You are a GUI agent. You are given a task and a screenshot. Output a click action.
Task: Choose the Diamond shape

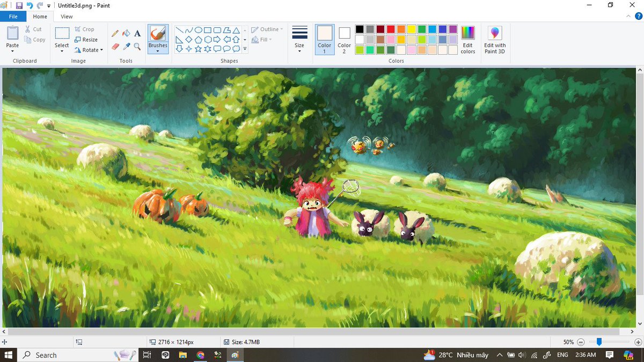tap(188, 39)
